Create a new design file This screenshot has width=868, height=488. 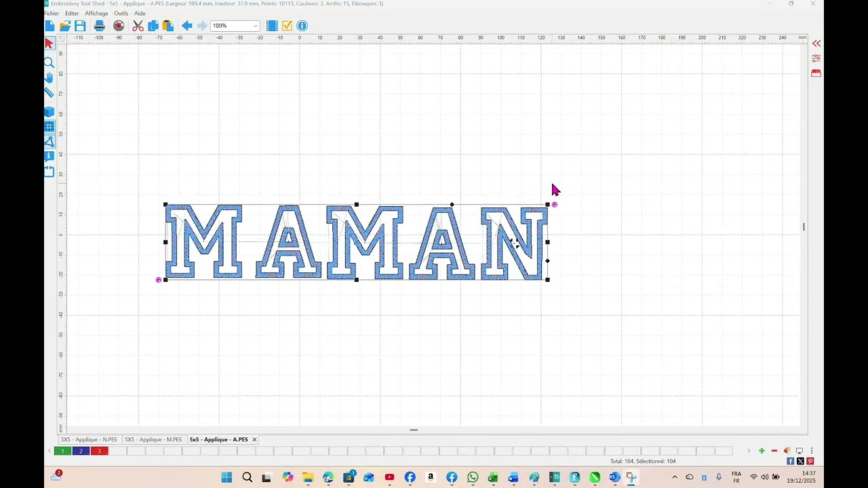[50, 26]
